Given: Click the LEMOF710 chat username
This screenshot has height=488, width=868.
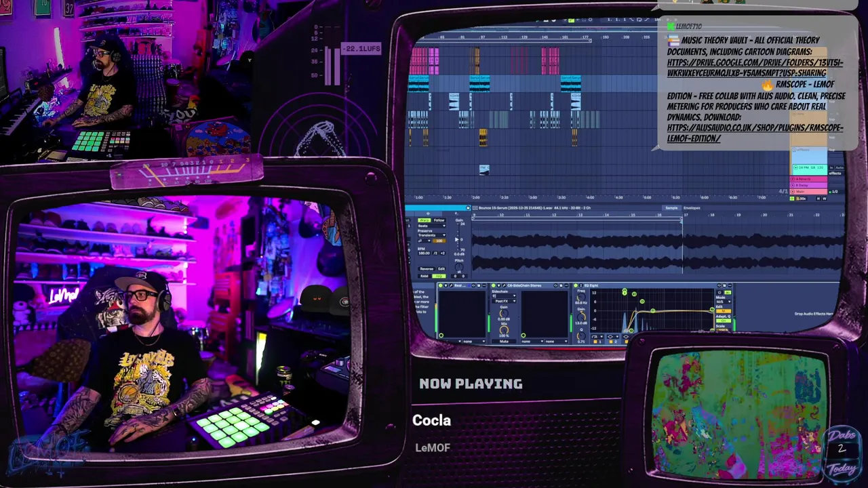Looking at the screenshot, I should [x=688, y=26].
